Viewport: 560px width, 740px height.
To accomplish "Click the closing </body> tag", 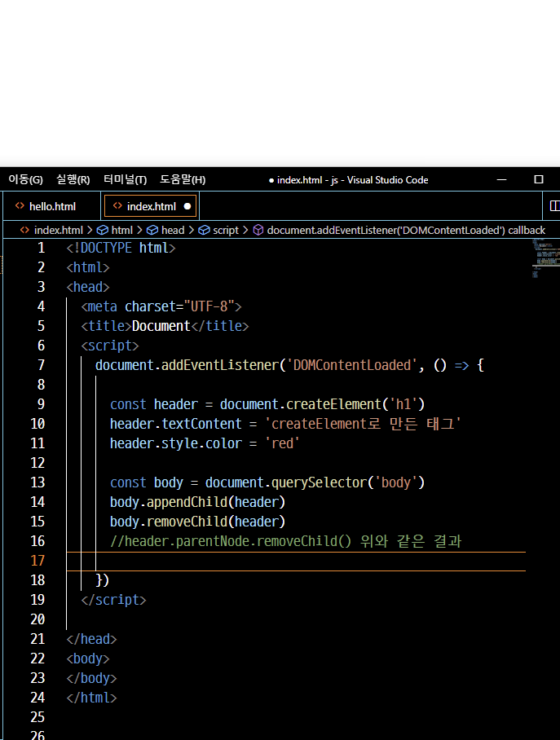I will [x=91, y=678].
